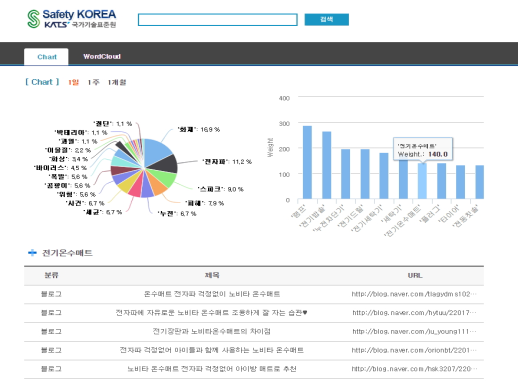Click title starting '전자파 걱정없어 아이들과'
519x392 pixels.
(x=212, y=350)
